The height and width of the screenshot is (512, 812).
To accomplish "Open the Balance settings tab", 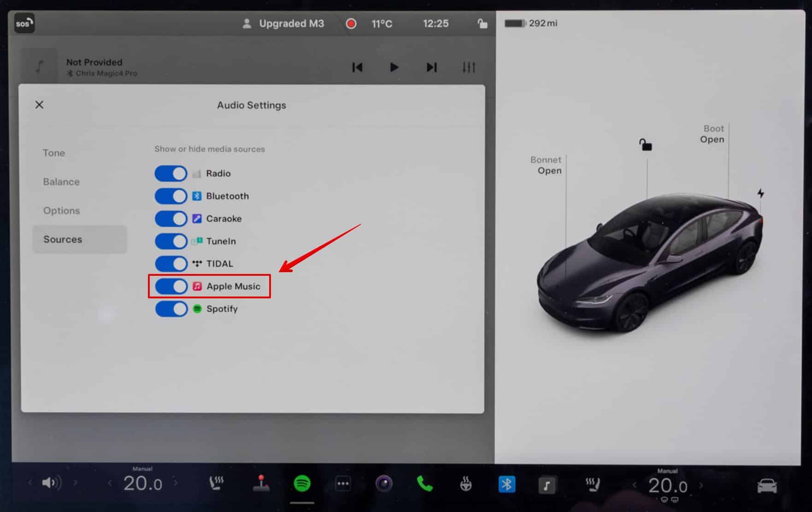I will [61, 182].
